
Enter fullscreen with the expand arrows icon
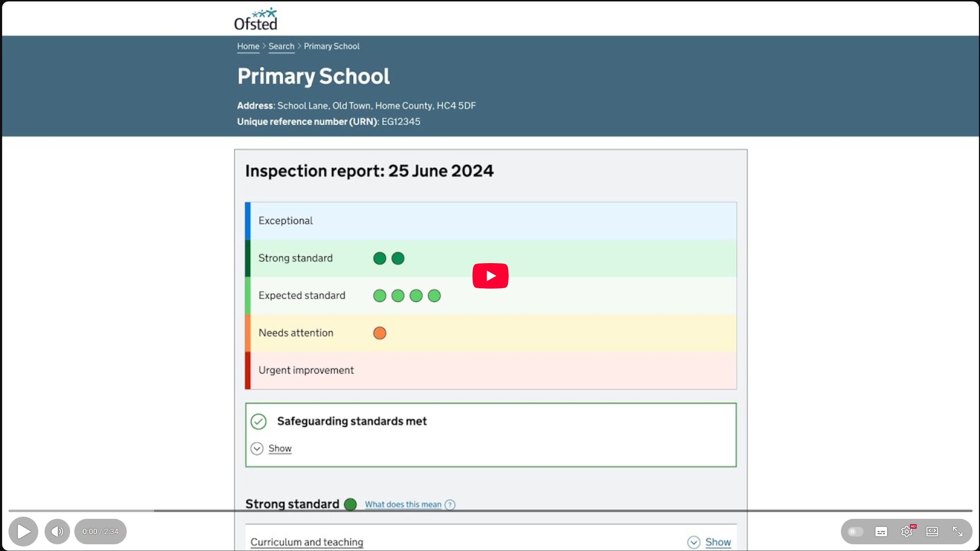[x=957, y=531]
